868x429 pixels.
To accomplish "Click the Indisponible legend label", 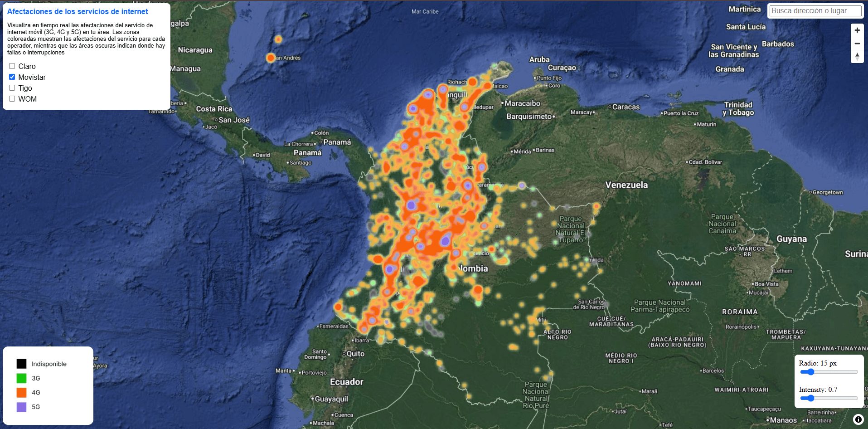I will (x=49, y=364).
